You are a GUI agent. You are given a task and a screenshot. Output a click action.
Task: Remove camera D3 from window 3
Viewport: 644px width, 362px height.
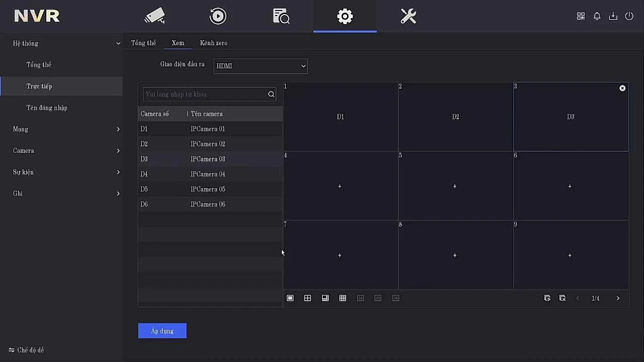pos(622,88)
